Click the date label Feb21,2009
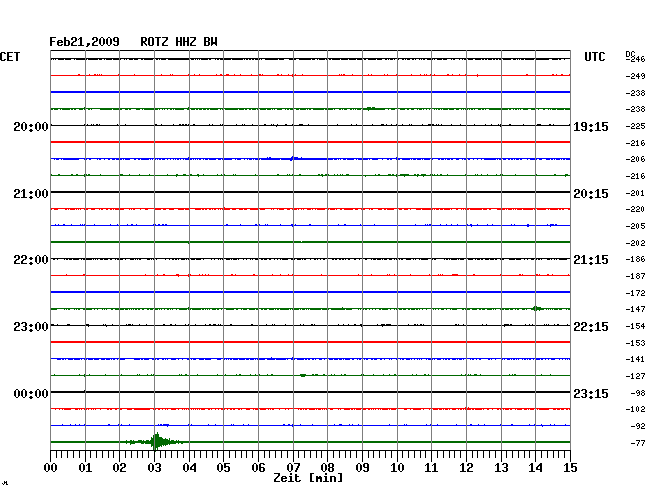 tap(84, 42)
